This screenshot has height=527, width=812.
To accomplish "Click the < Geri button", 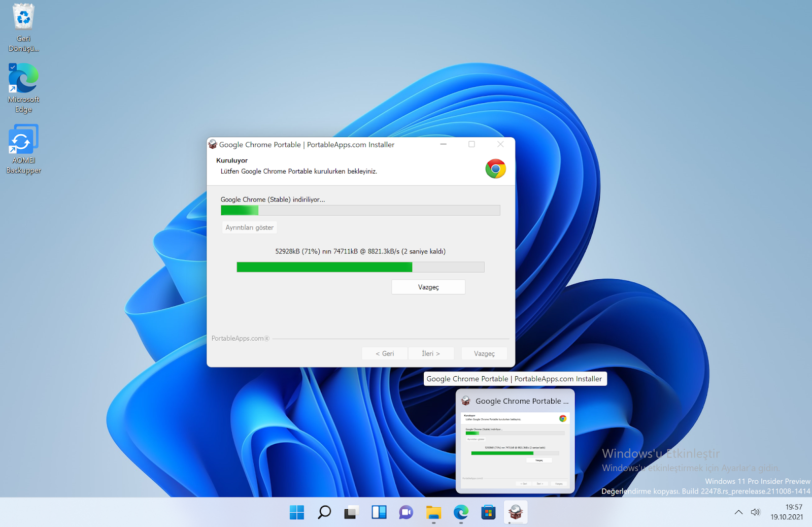I will point(385,353).
